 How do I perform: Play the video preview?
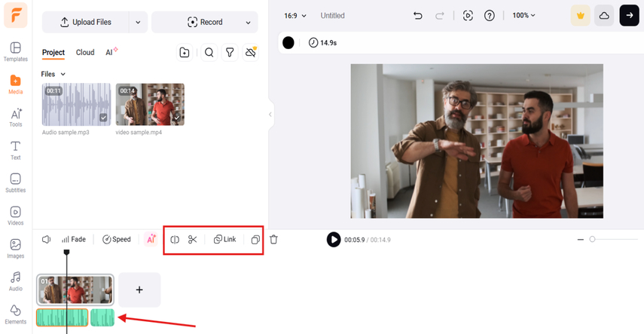[x=334, y=240]
